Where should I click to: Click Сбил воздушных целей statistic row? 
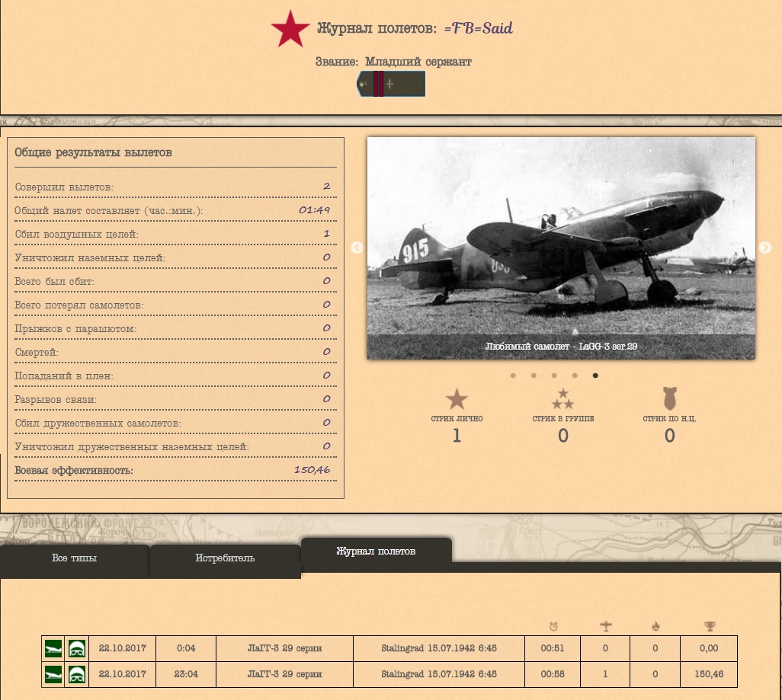click(175, 235)
